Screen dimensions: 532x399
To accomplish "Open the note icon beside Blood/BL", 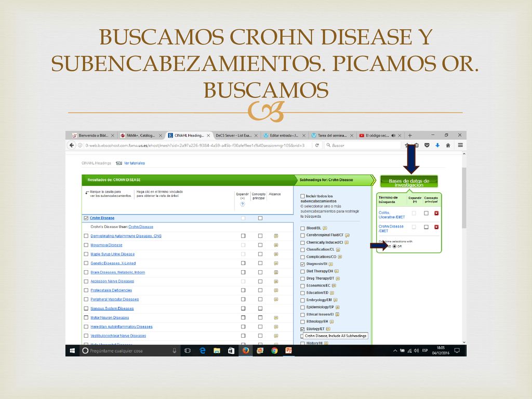I will pyautogui.click(x=325, y=228).
